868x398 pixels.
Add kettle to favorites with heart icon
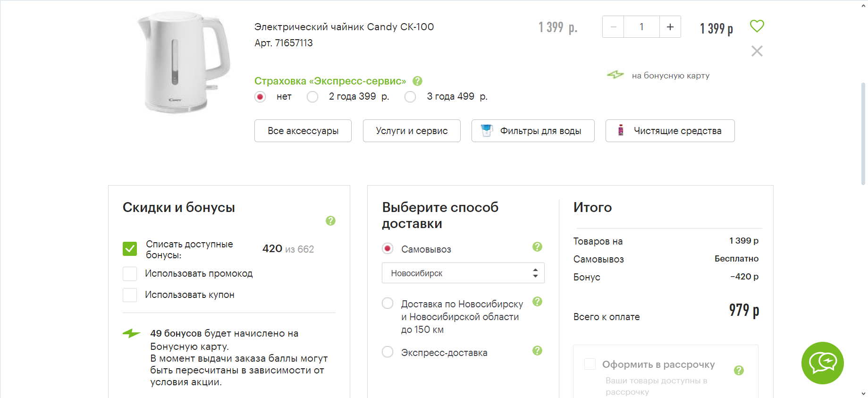[757, 26]
